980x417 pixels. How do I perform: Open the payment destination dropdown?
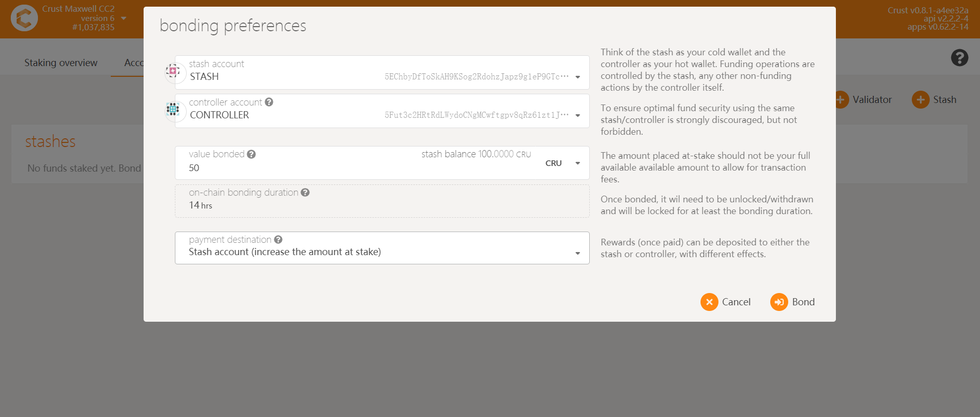[578, 253]
